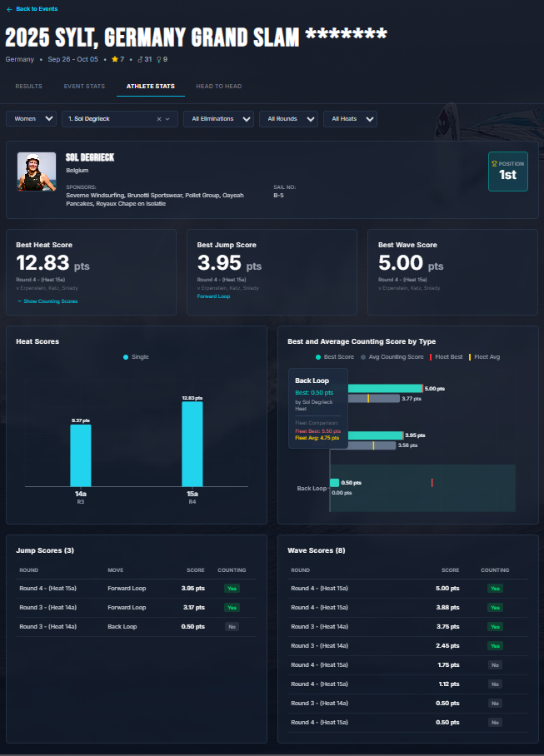Click the sail number B-5
The width and height of the screenshot is (544, 756).
[279, 196]
